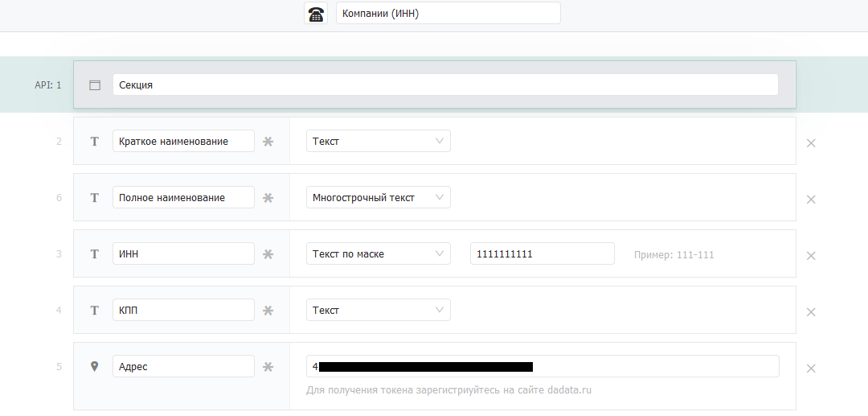Image resolution: width=868 pixels, height=416 pixels.
Task: Toggle required asterisk for the ИНН field
Action: [x=268, y=254]
